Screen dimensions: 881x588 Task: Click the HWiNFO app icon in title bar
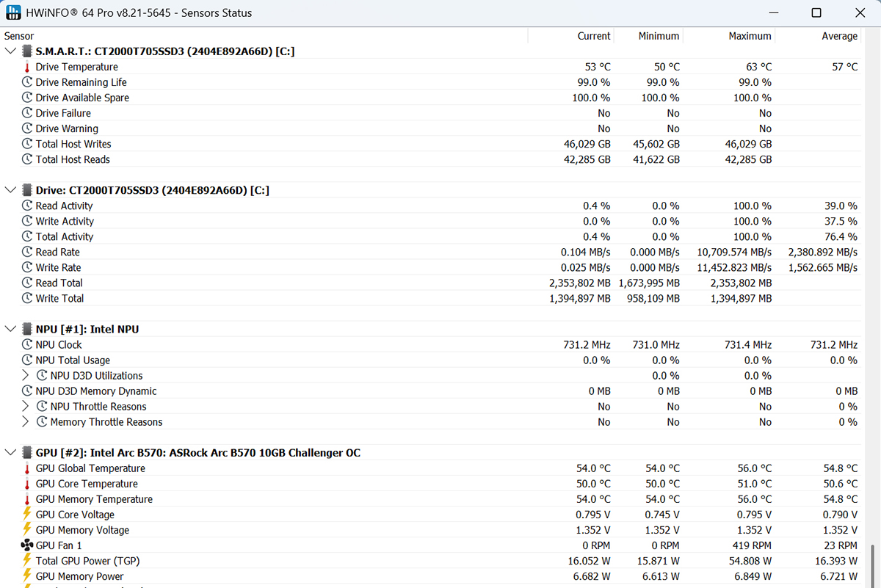click(x=13, y=12)
